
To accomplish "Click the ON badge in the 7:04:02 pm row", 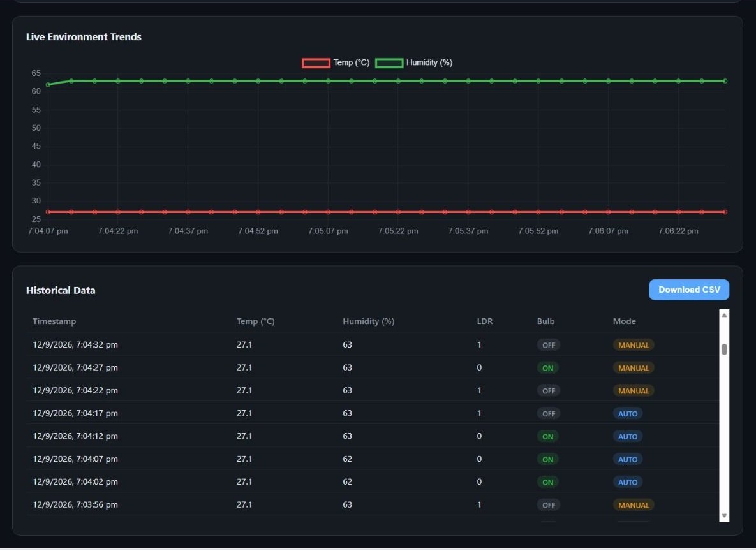I will pyautogui.click(x=548, y=483).
